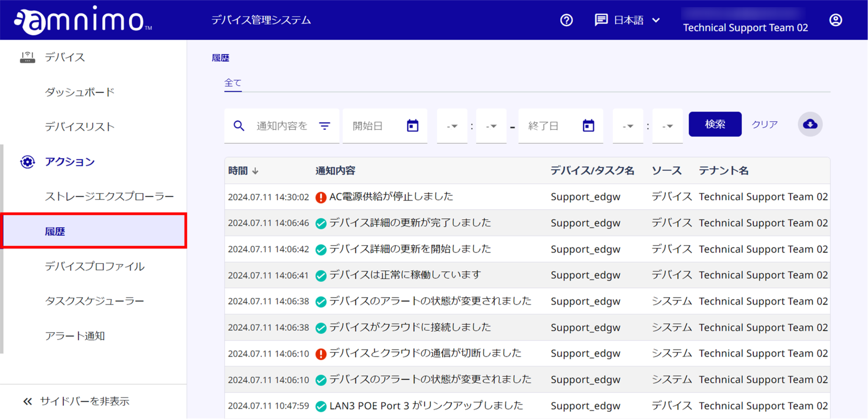Open the 終了日 calendar picker
868x419 pixels.
589,126
